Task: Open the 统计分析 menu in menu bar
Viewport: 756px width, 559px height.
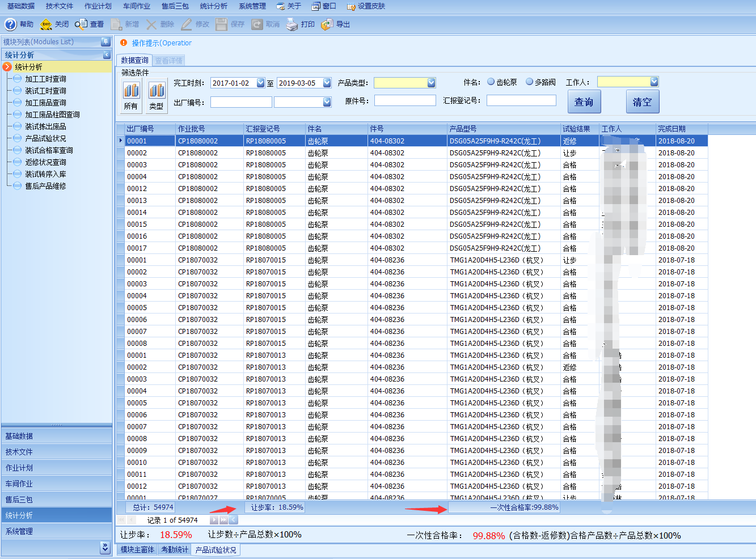Action: pyautogui.click(x=214, y=6)
